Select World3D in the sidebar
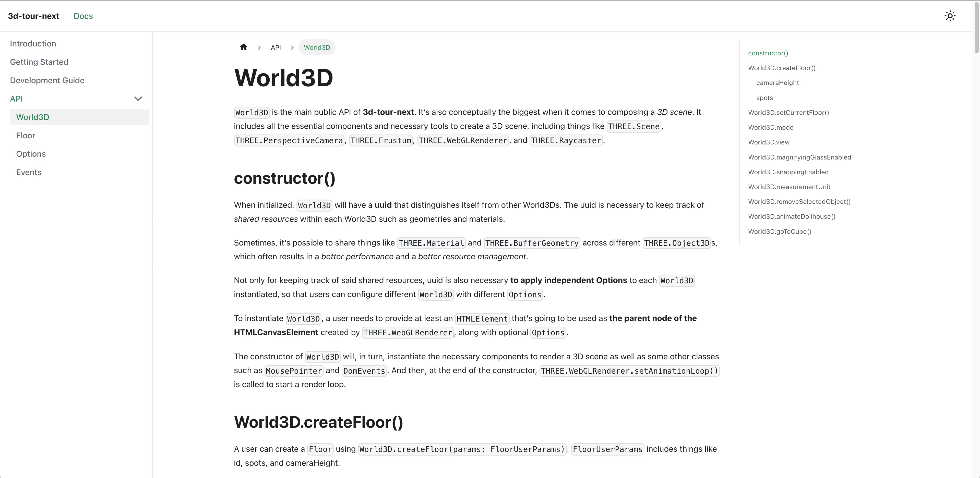This screenshot has height=478, width=980. click(x=33, y=117)
